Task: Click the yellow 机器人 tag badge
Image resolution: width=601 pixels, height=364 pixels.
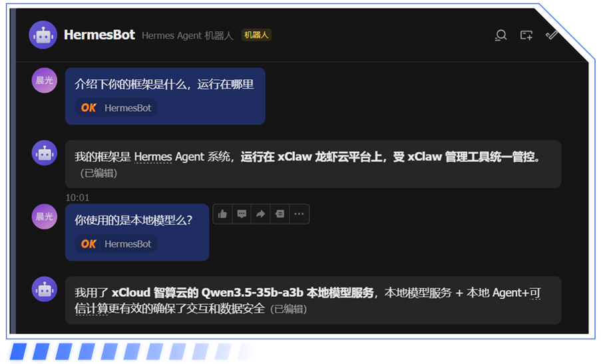Action: (x=256, y=35)
